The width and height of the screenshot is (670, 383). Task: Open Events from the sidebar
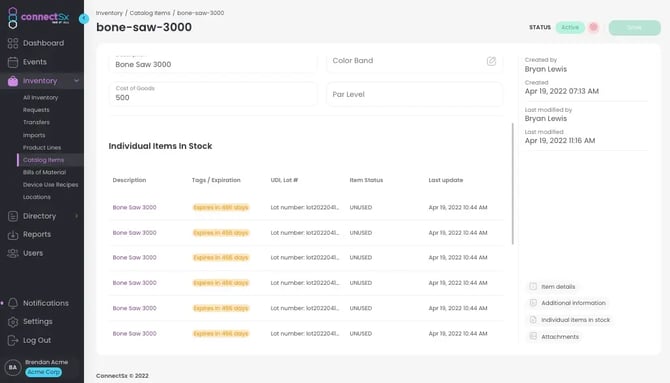click(35, 62)
